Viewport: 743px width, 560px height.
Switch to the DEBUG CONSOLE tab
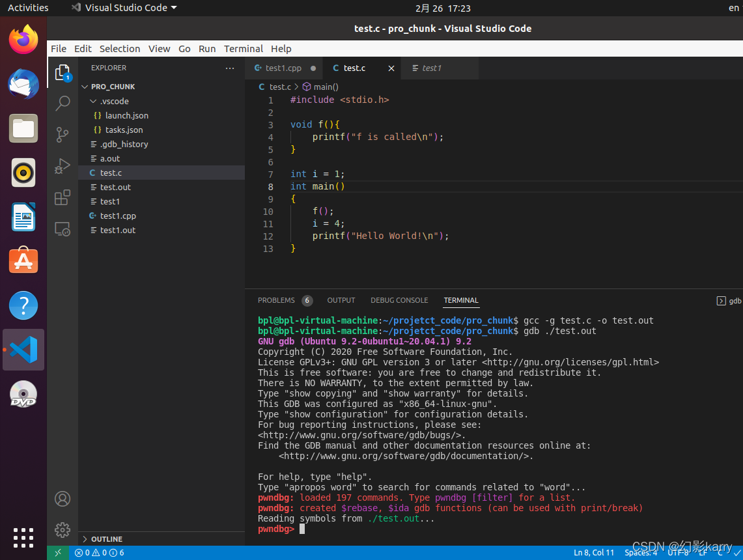pos(399,300)
